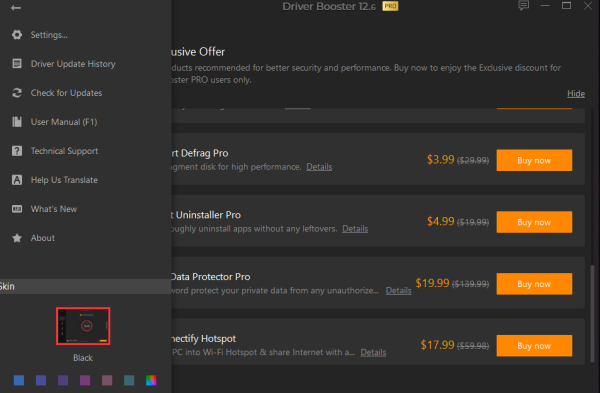Click the Skin section header

[85, 286]
